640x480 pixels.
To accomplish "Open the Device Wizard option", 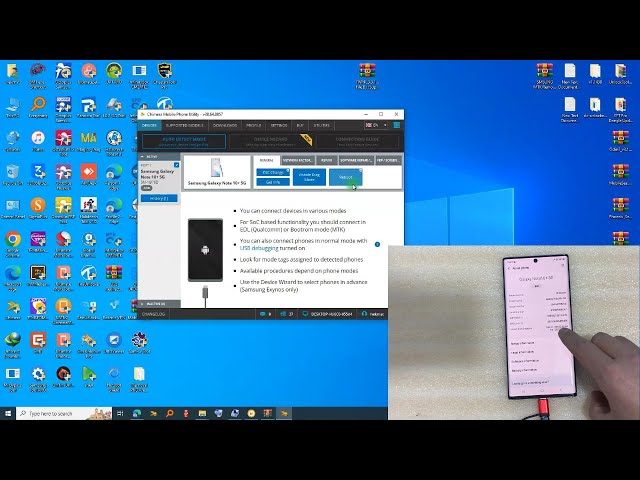I will [x=271, y=142].
